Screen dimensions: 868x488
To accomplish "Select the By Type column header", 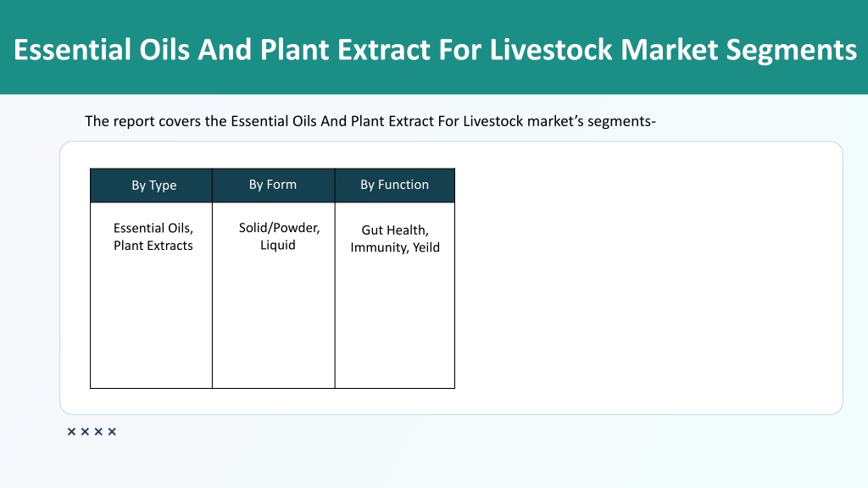I will 151,186.
